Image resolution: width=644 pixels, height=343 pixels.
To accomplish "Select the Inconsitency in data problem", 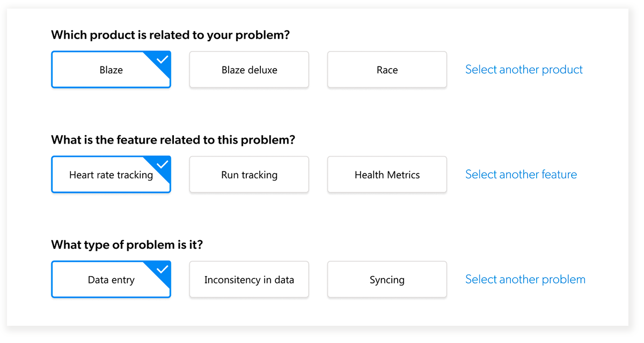I will tap(248, 279).
